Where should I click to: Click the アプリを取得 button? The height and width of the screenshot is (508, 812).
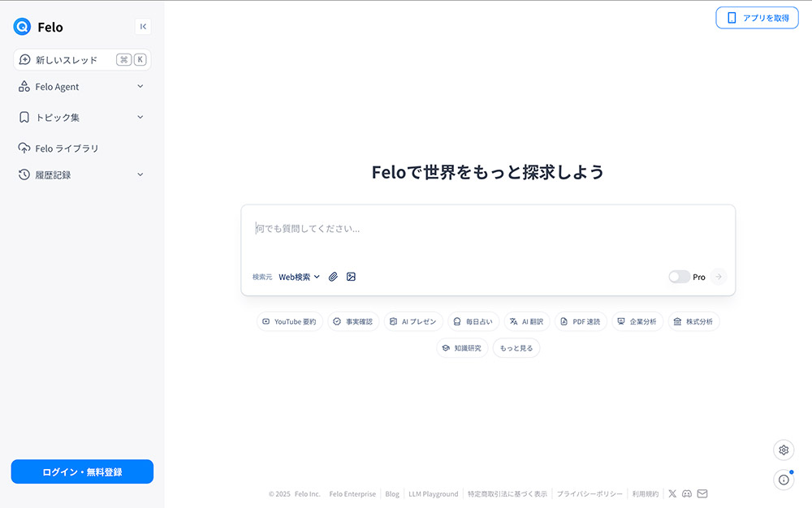[757, 18]
